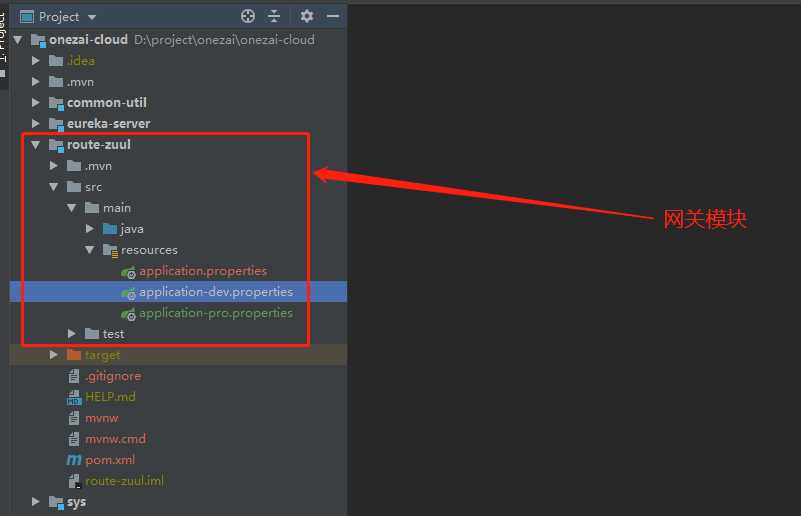
Task: Collapse the onezai-cloud root node
Action: (18, 39)
